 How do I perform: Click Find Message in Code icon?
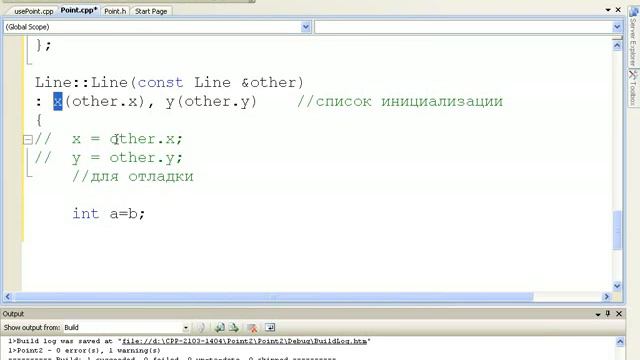201,327
